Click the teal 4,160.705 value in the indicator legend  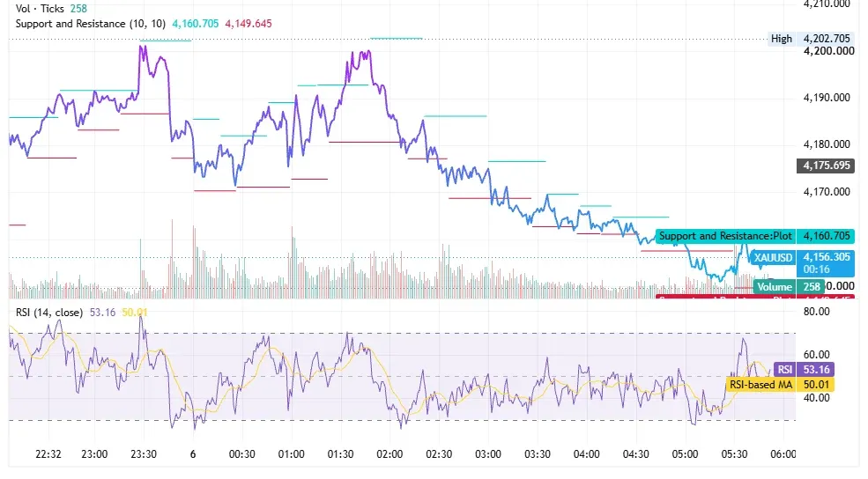(196, 24)
